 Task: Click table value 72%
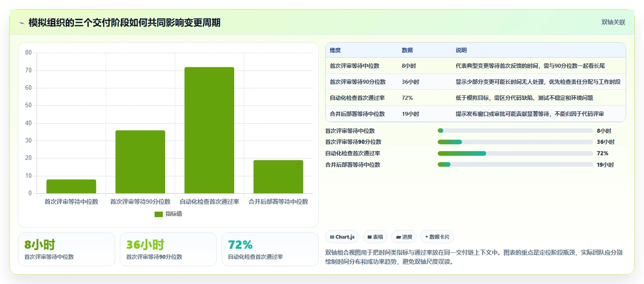[408, 98]
